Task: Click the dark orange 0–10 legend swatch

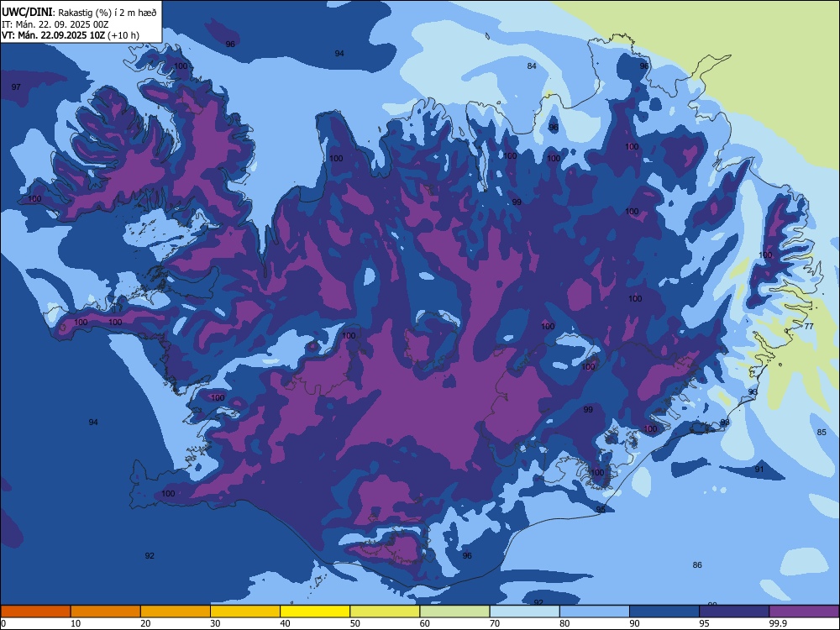Action: point(35,612)
